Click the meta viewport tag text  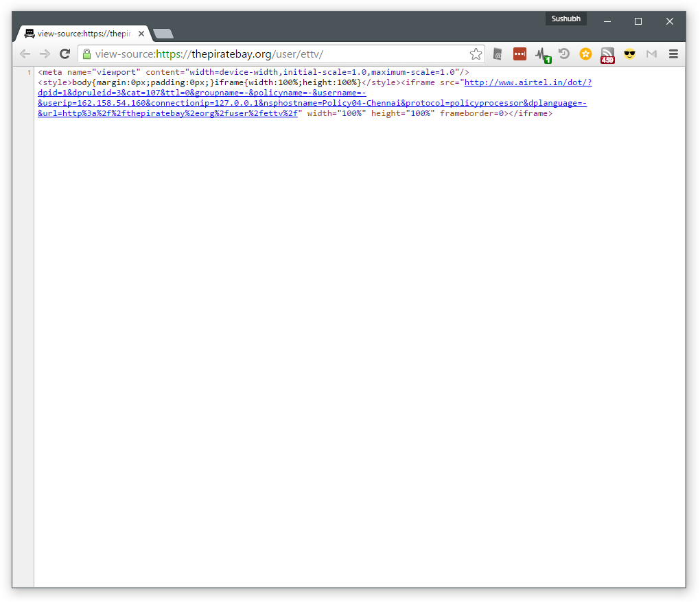pos(253,72)
